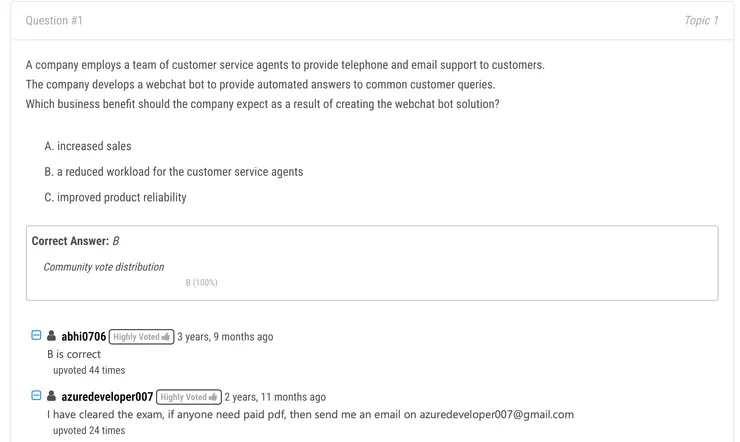Select the Topic 1 label
740x442 pixels.
point(701,20)
